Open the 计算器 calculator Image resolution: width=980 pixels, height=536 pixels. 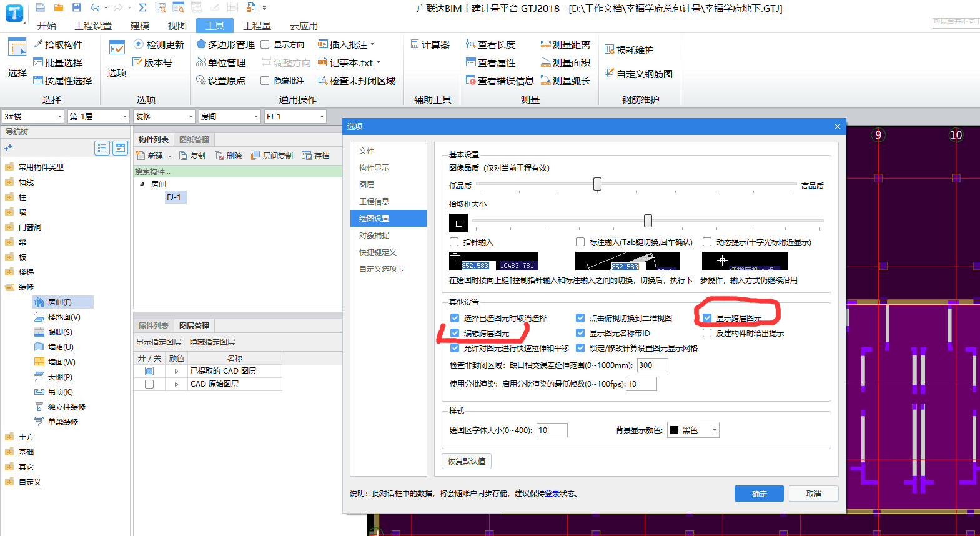pyautogui.click(x=430, y=44)
